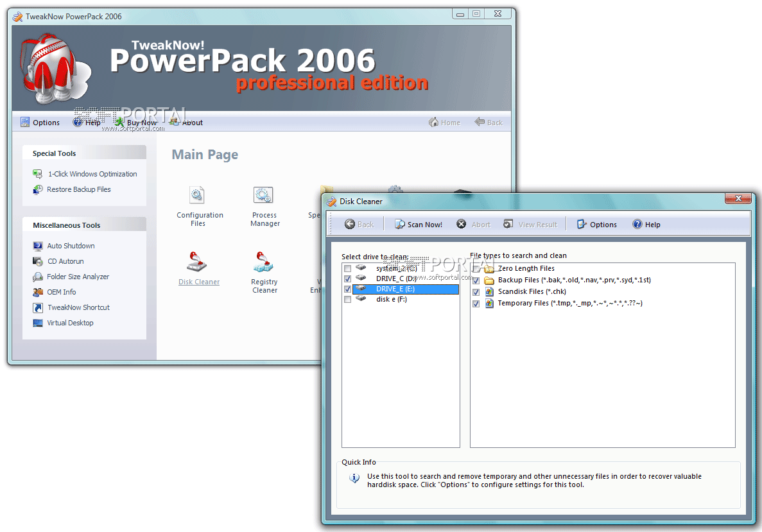Open Help in Disk Cleaner toolbar
Image resolution: width=762 pixels, height=532 pixels.
click(x=646, y=225)
